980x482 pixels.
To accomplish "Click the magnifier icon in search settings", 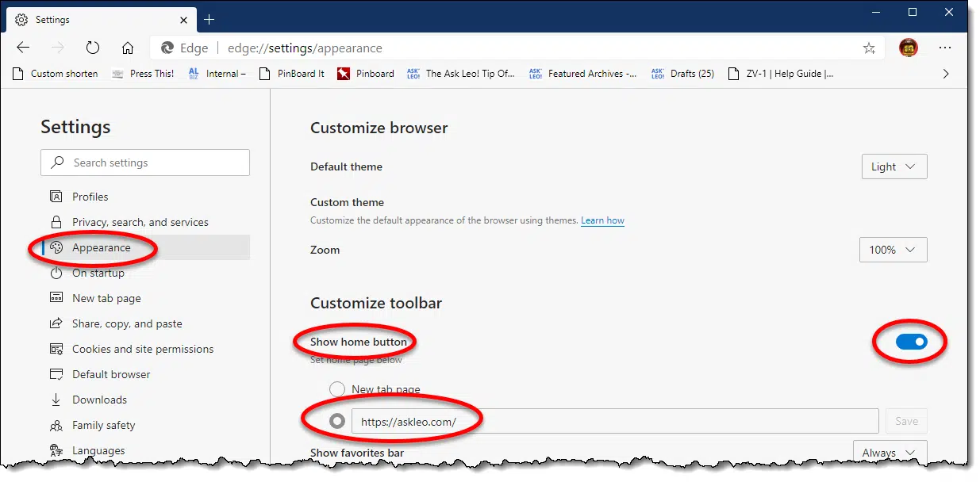I will tap(58, 163).
